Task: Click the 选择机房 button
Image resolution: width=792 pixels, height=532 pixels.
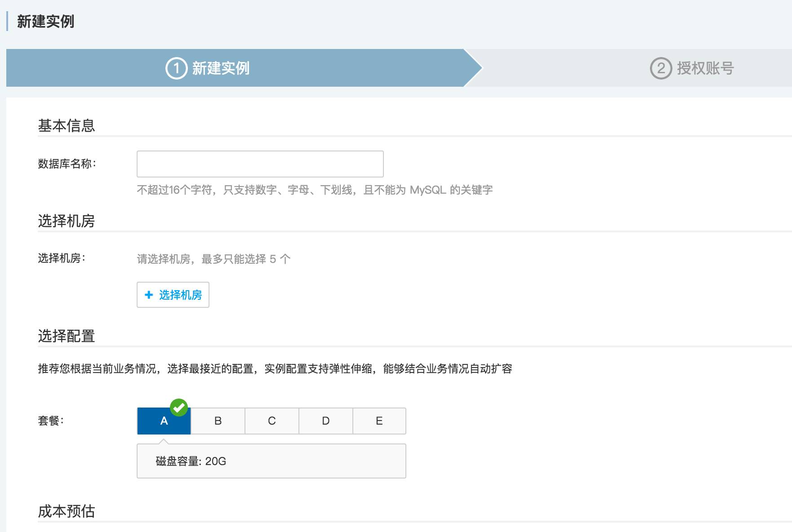Action: [x=173, y=295]
